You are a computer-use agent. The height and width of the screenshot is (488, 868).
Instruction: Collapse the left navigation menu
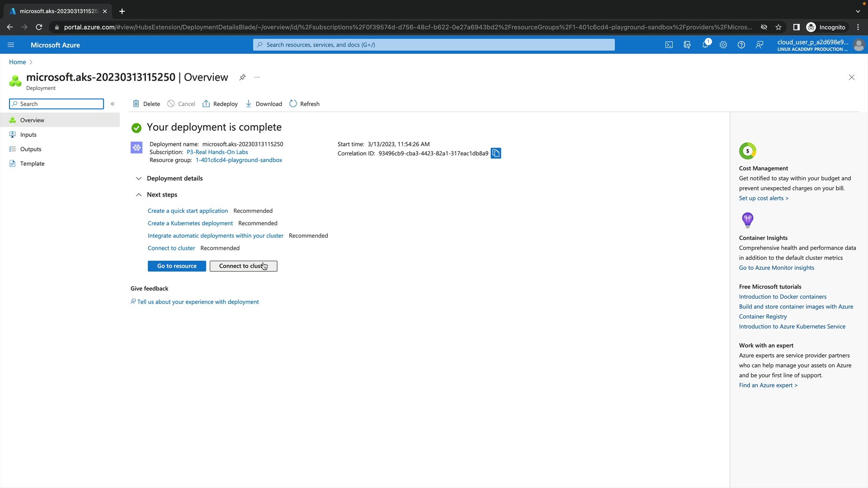point(113,104)
